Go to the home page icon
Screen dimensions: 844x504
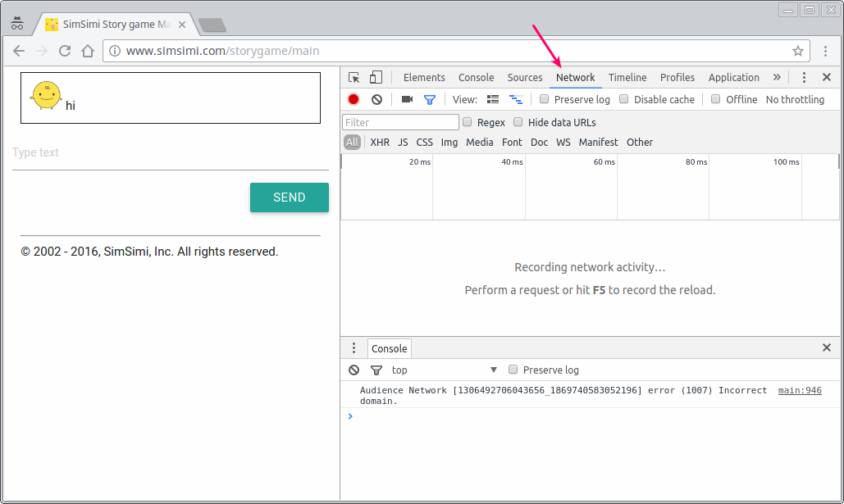(x=88, y=51)
